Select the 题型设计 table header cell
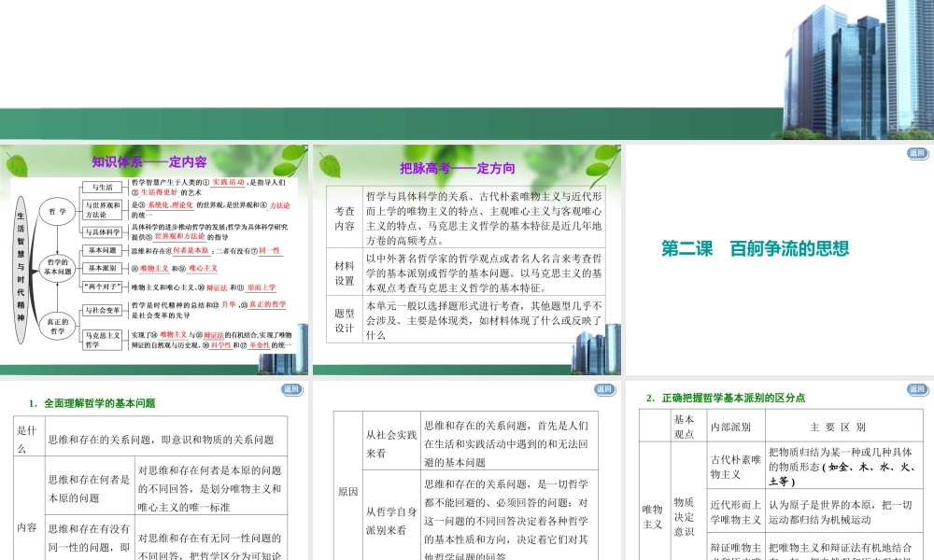Viewport: 934px width, 560px height. [345, 320]
